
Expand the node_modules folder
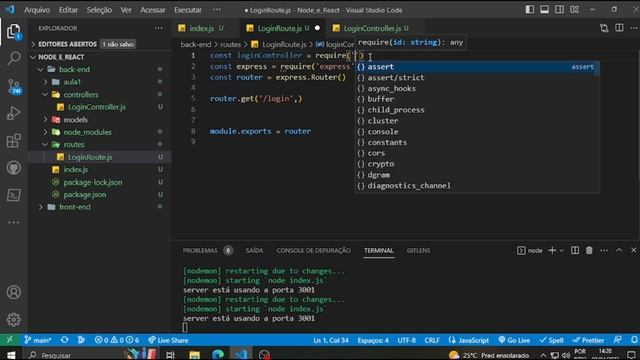(45, 132)
